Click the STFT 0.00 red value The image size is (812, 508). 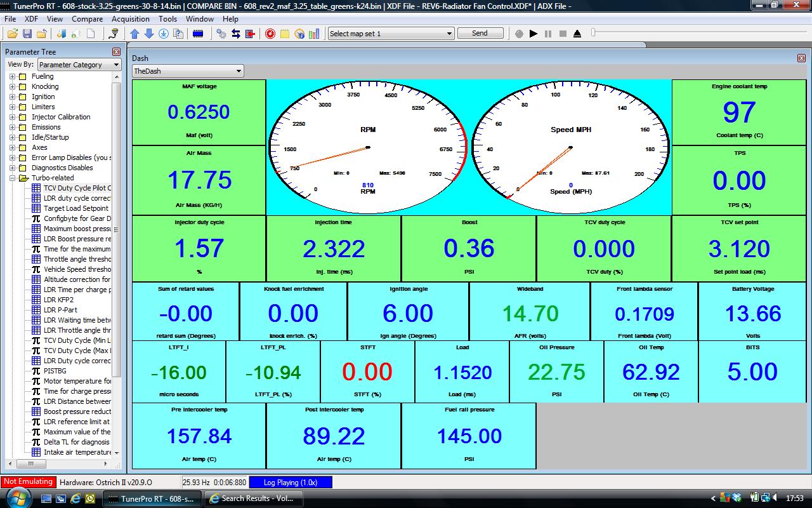(367, 372)
